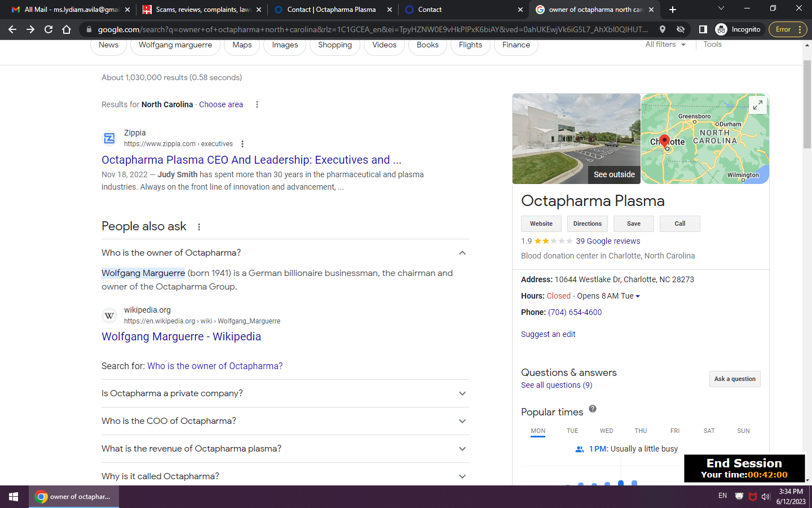
Task: Open volume control in system tray
Action: pyautogui.click(x=766, y=497)
